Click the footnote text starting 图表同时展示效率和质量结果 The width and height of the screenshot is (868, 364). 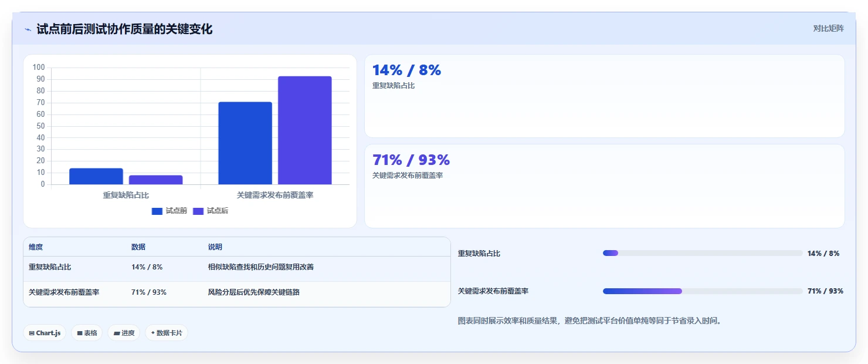(590, 321)
